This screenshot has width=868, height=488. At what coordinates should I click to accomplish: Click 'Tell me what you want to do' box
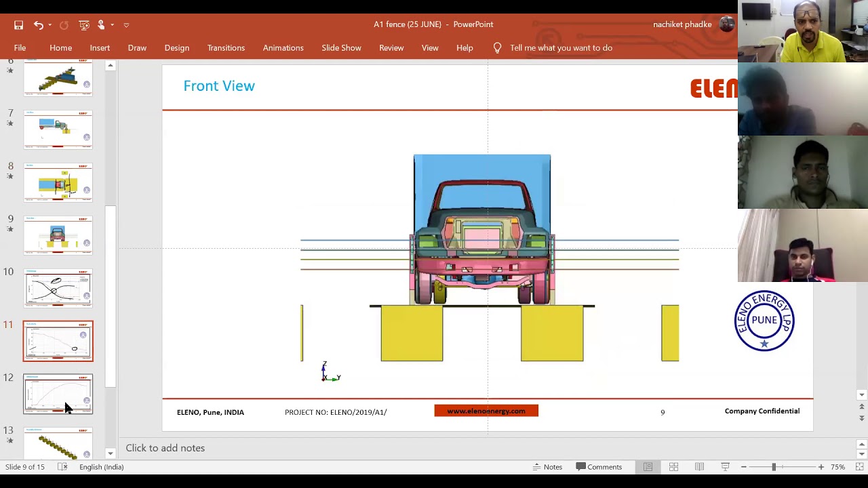[x=561, y=48]
